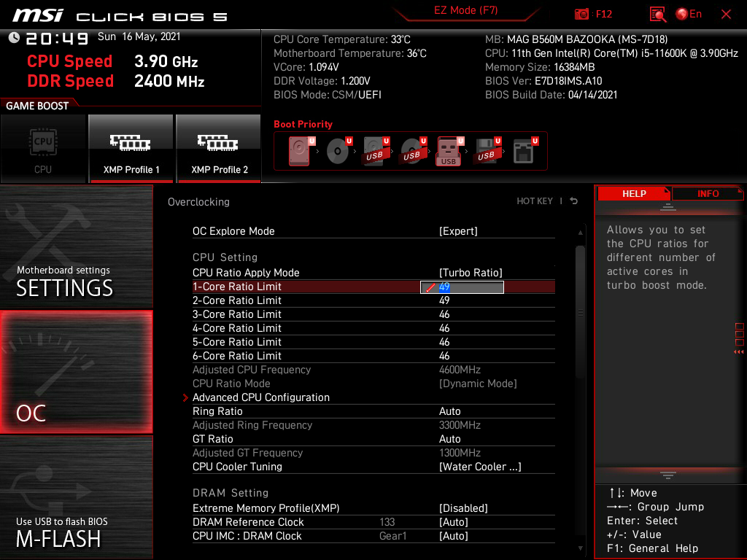Select the USB CD/DVD boot icon

413,151
